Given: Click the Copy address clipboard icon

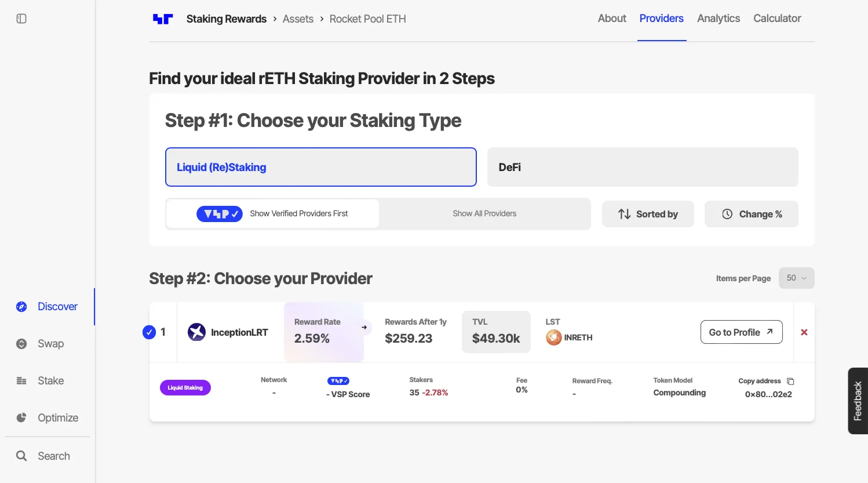Looking at the screenshot, I should point(790,382).
